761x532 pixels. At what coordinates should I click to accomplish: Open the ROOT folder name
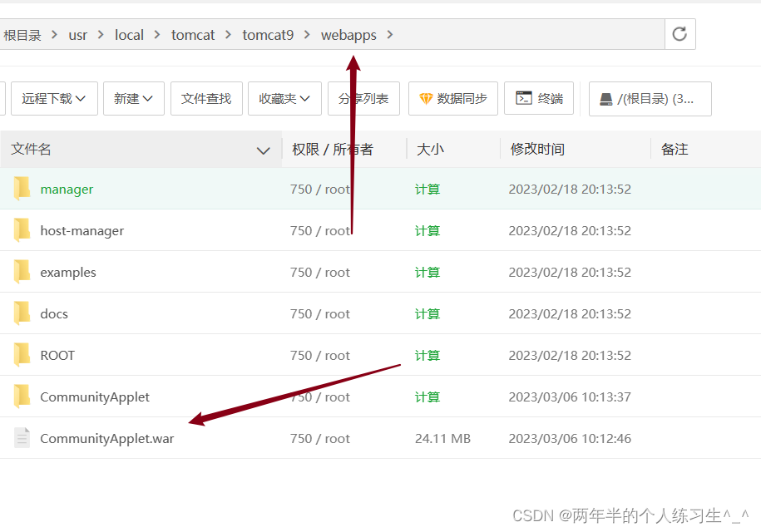coord(57,356)
